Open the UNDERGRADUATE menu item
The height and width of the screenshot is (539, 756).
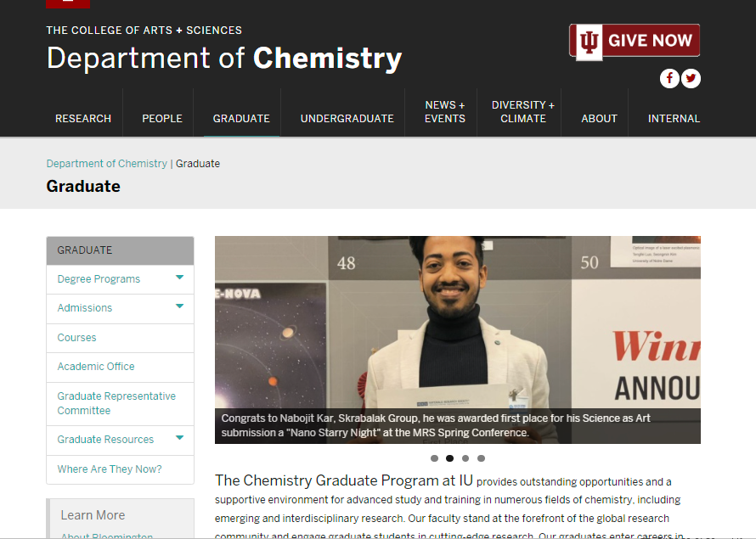tap(347, 119)
